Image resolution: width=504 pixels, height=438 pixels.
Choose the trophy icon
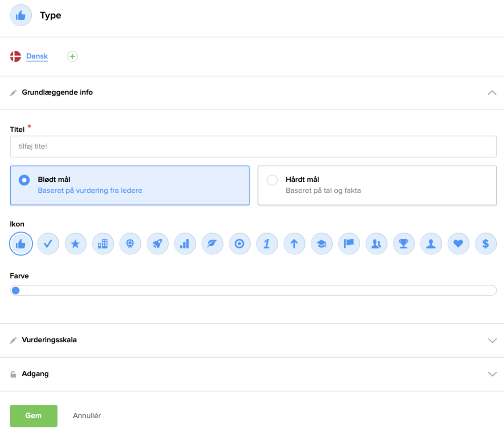(x=403, y=243)
